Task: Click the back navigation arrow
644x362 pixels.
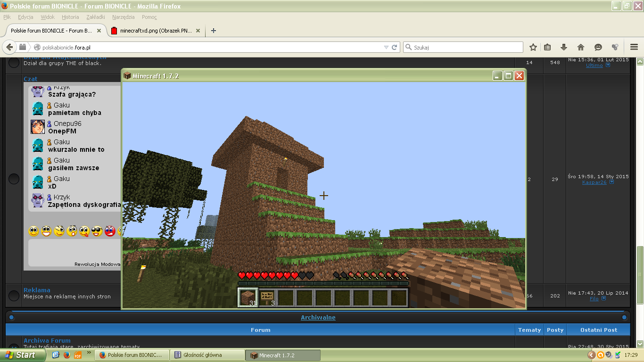Action: [10, 47]
